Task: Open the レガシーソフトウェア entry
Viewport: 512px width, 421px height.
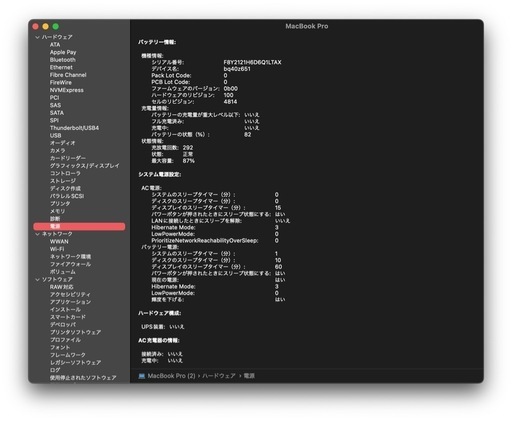Action: [75, 363]
